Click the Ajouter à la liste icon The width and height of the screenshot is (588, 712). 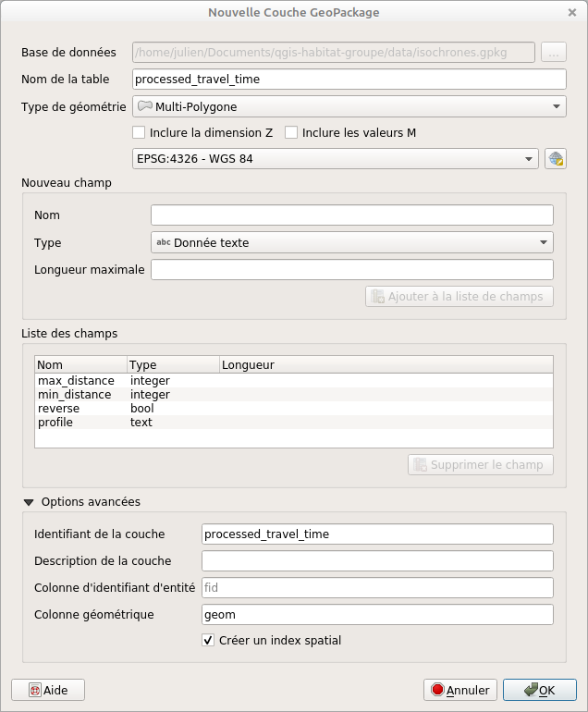[377, 297]
